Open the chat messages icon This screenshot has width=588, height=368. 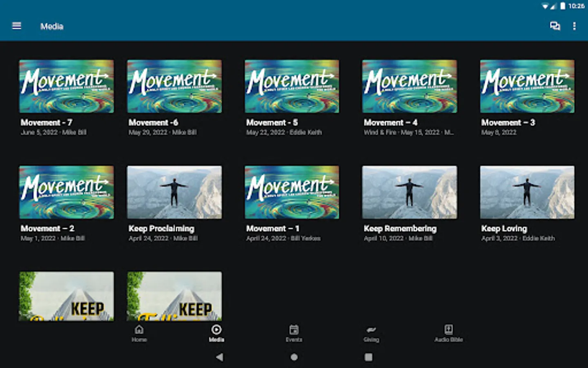(555, 26)
